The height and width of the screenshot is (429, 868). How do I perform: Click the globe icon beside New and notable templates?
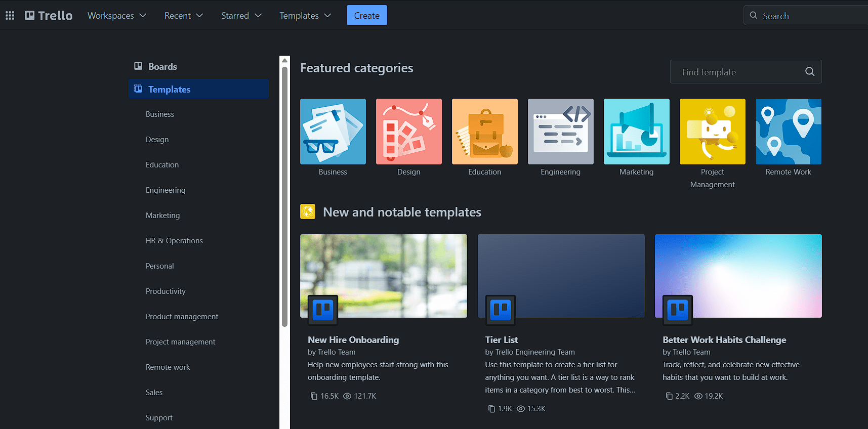point(308,211)
